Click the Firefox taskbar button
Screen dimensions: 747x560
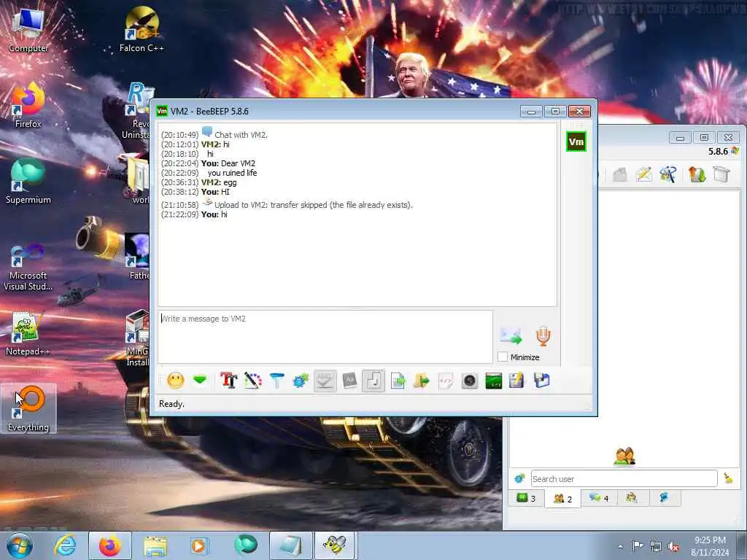pyautogui.click(x=110, y=545)
